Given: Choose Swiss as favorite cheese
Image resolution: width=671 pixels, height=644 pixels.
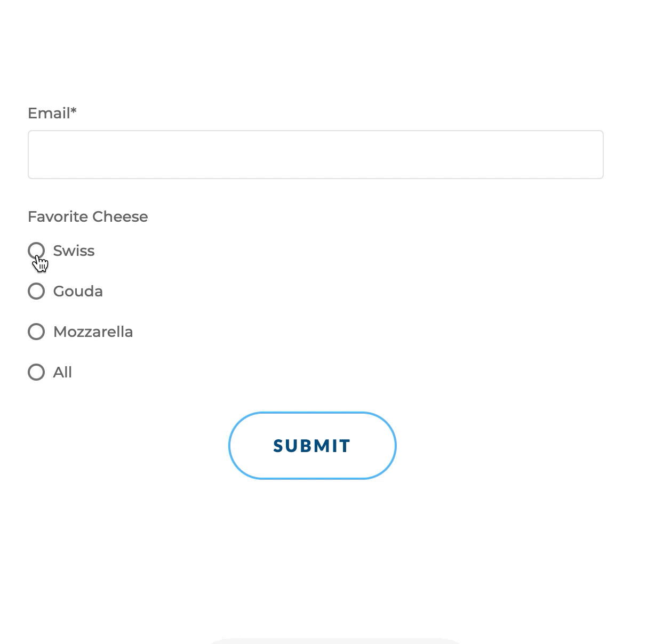Looking at the screenshot, I should pos(36,250).
